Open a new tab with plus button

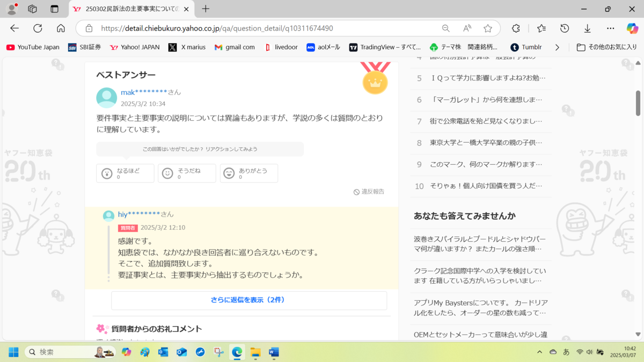pos(206,9)
